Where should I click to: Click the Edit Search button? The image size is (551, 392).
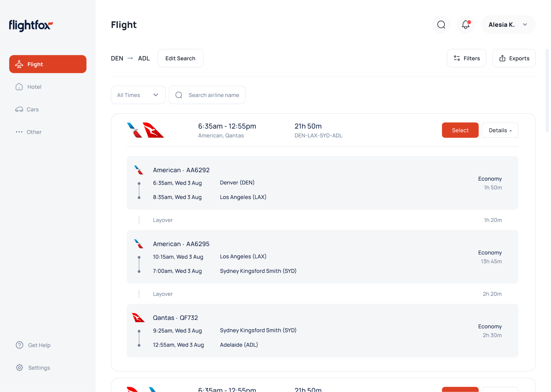pos(180,58)
